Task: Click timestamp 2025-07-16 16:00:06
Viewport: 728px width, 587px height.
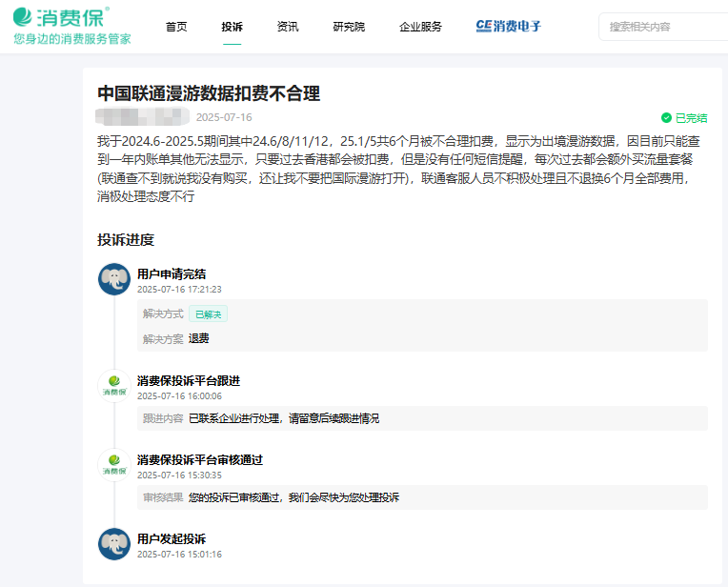Action: pos(179,396)
